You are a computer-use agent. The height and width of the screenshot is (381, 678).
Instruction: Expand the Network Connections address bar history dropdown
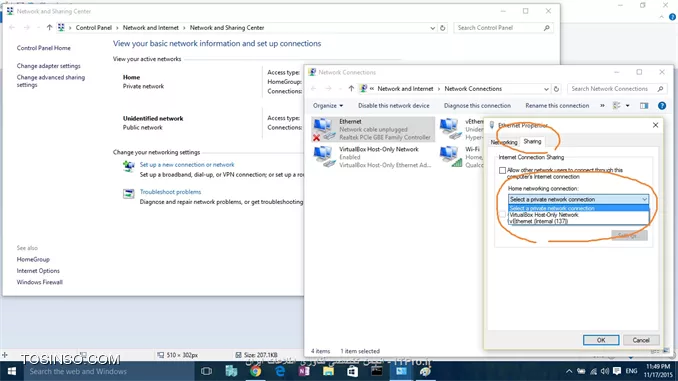(546, 89)
